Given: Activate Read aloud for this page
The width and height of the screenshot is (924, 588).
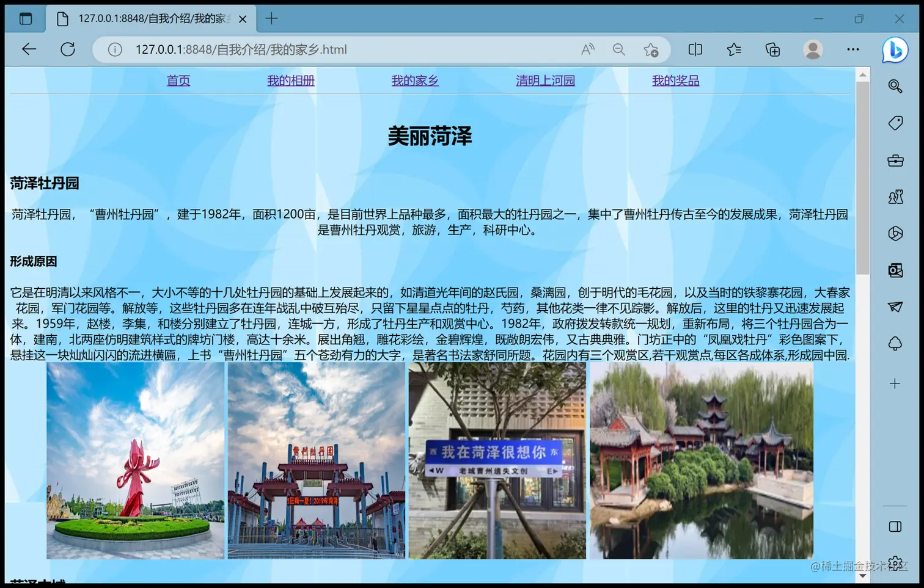Looking at the screenshot, I should (587, 49).
